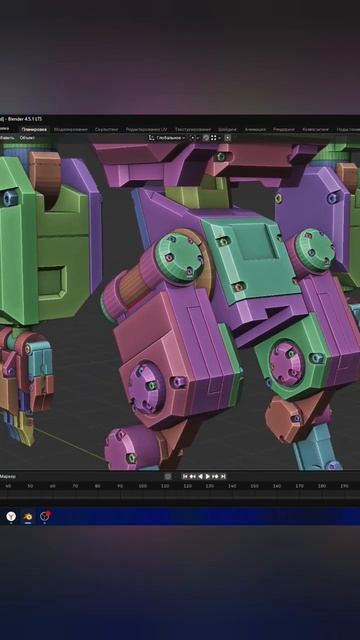The image size is (360, 640).
Task: Jump to the last frame
Action: [223, 476]
